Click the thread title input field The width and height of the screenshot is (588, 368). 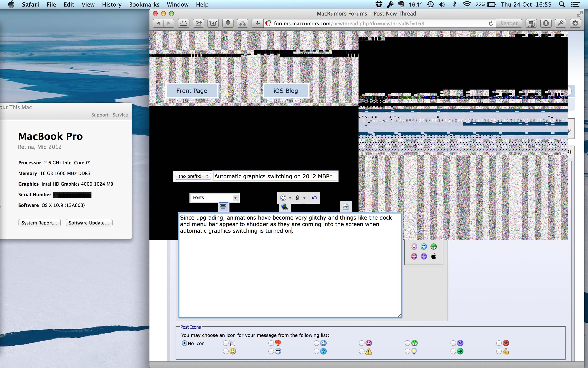275,176
